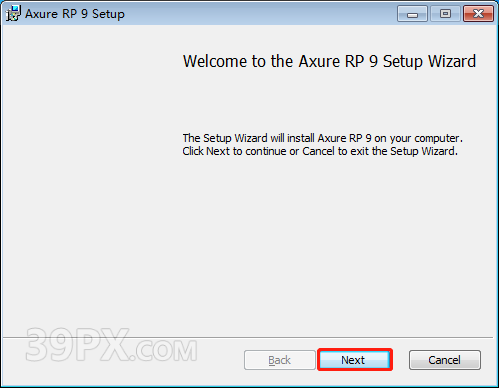This screenshot has width=499, height=388.
Task: Click the Welcome to Setup Wizard heading
Action: 329,62
